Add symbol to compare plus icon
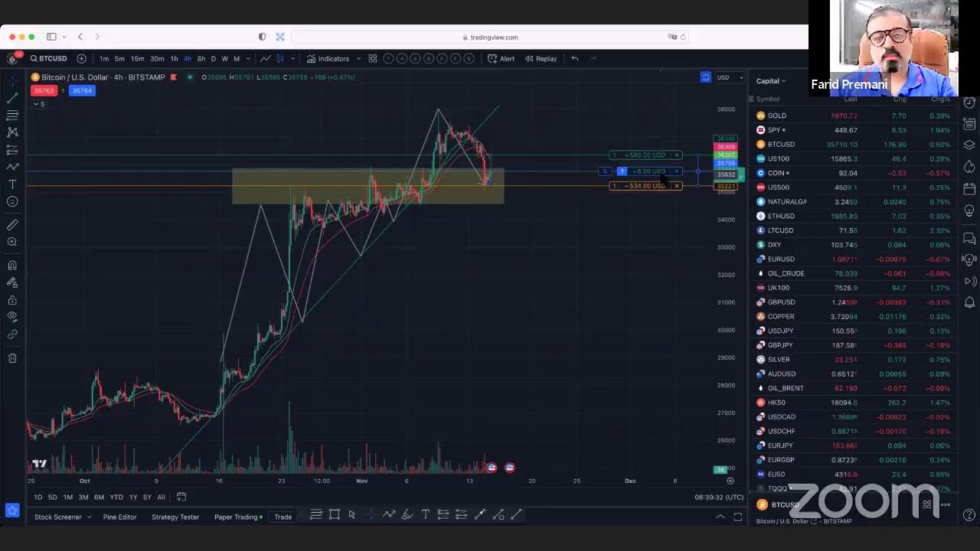This screenshot has width=980, height=551. click(81, 58)
